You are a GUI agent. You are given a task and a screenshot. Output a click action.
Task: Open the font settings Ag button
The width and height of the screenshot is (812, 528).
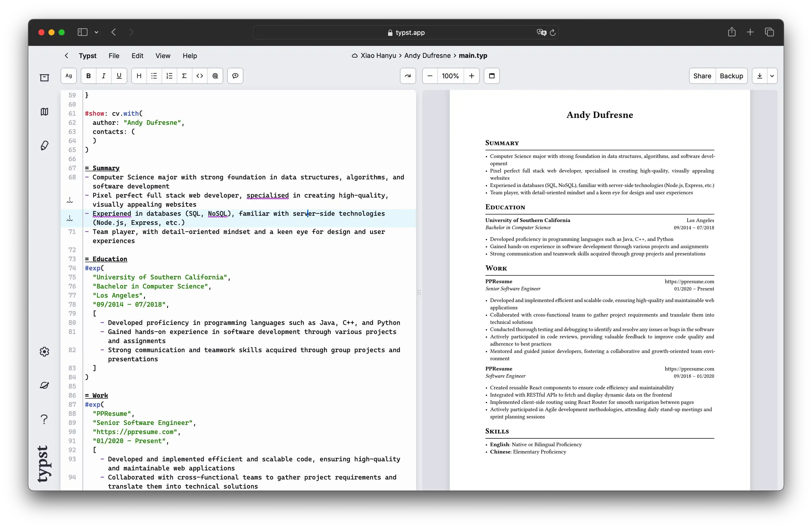pyautogui.click(x=69, y=76)
